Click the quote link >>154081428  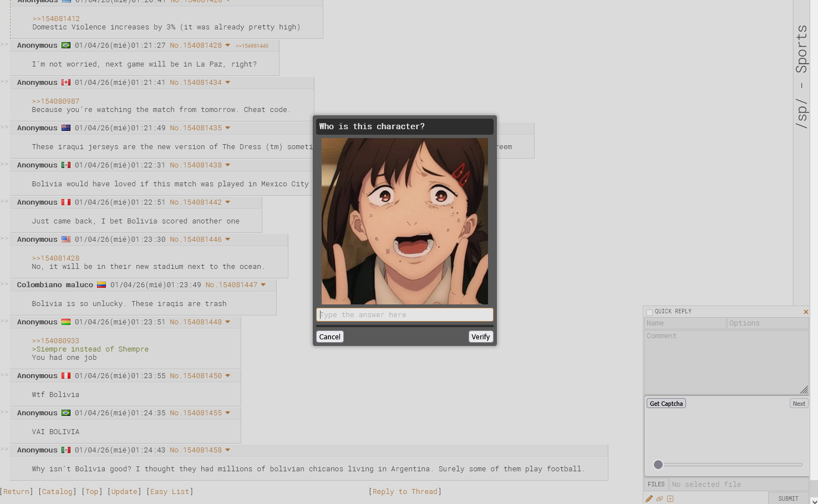click(55, 258)
